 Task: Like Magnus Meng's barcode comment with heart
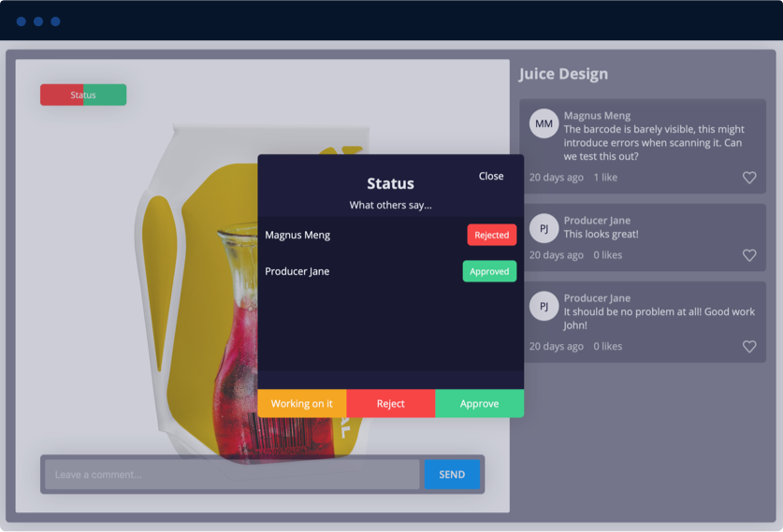coord(748,178)
